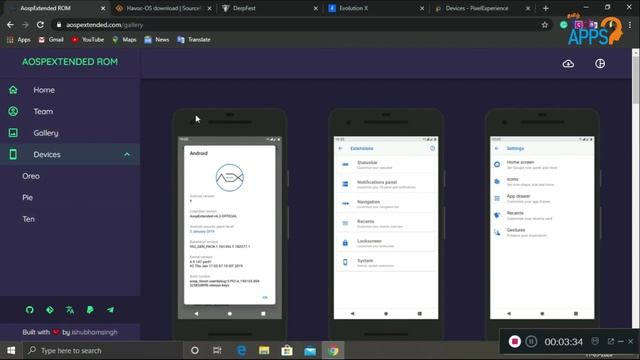Screen dimensions: 640x360
Task: Open File Explorer from the taskbar
Action: tap(264, 350)
